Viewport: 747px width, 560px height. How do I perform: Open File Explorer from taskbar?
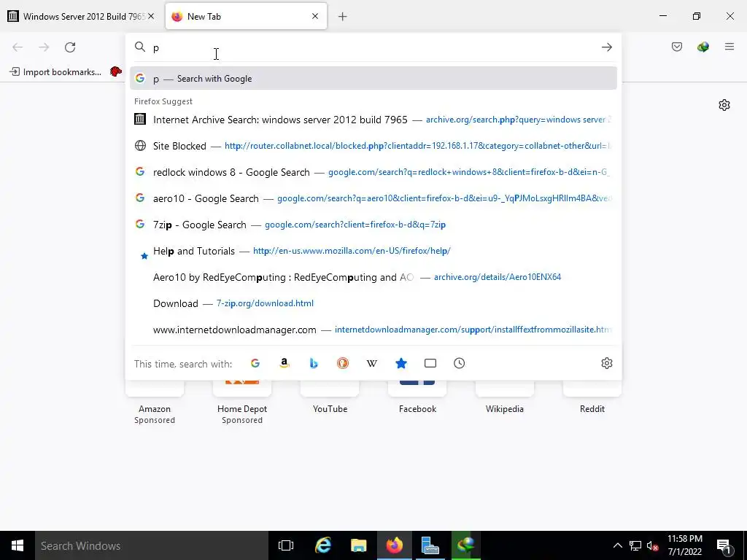pyautogui.click(x=358, y=545)
